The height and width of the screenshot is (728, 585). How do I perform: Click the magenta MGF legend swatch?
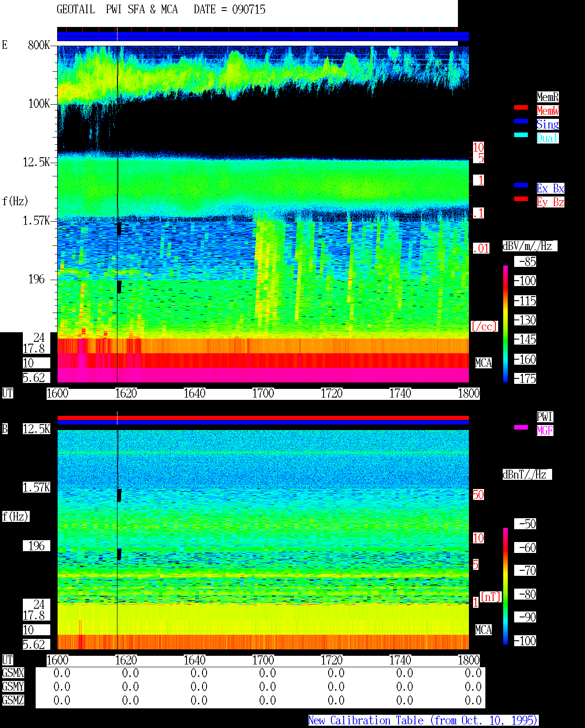click(x=521, y=427)
